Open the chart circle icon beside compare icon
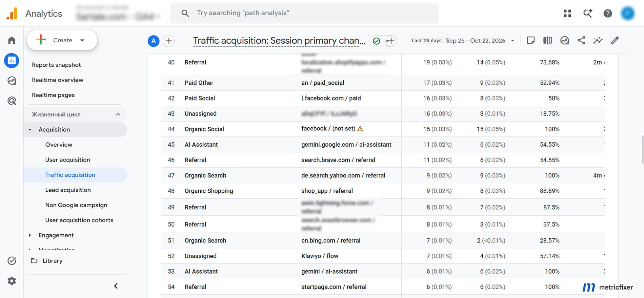 click(x=564, y=41)
